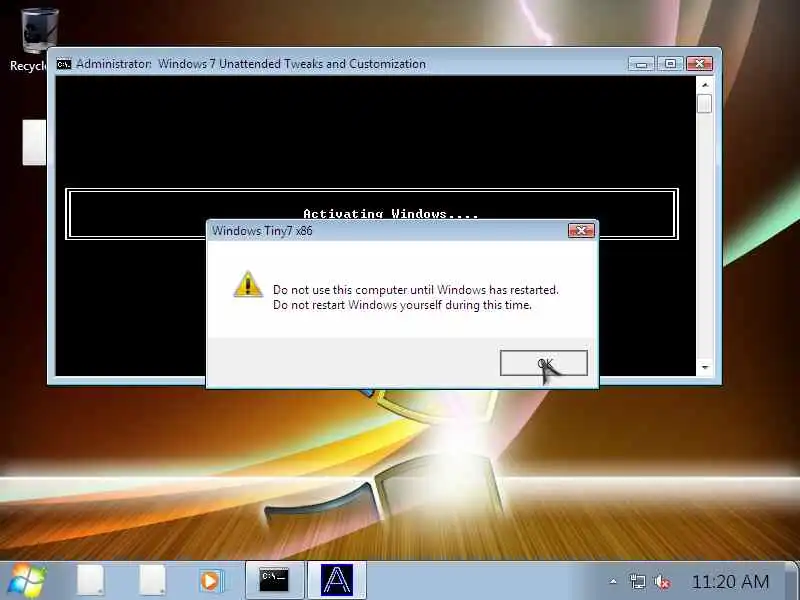Open the clock showing 11:20 AM
The height and width of the screenshot is (600, 800).
[730, 581]
